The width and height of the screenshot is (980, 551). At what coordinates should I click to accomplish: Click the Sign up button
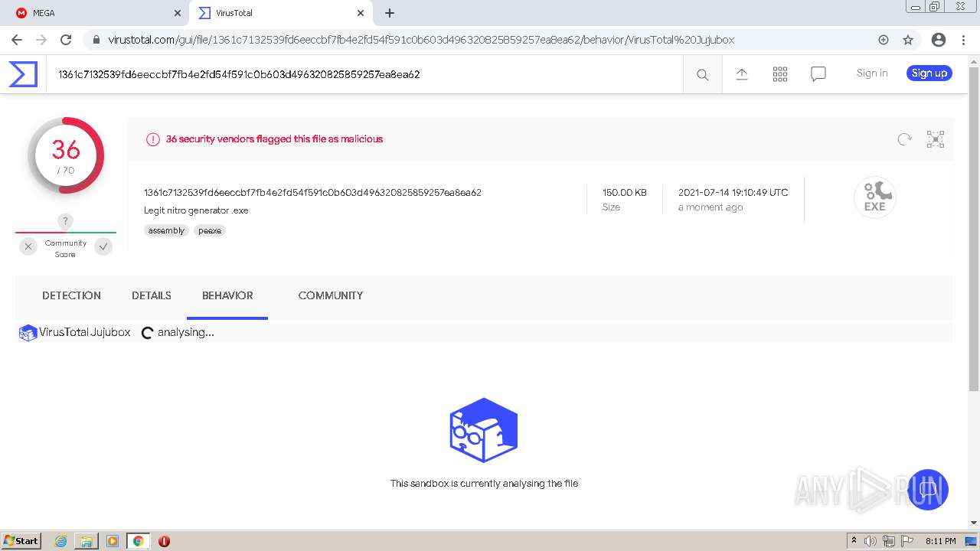pos(929,73)
